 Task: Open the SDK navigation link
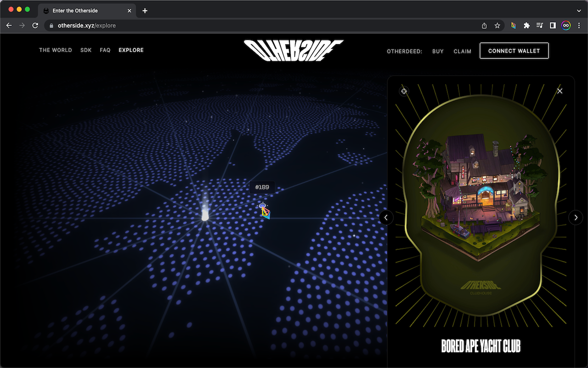click(x=86, y=50)
